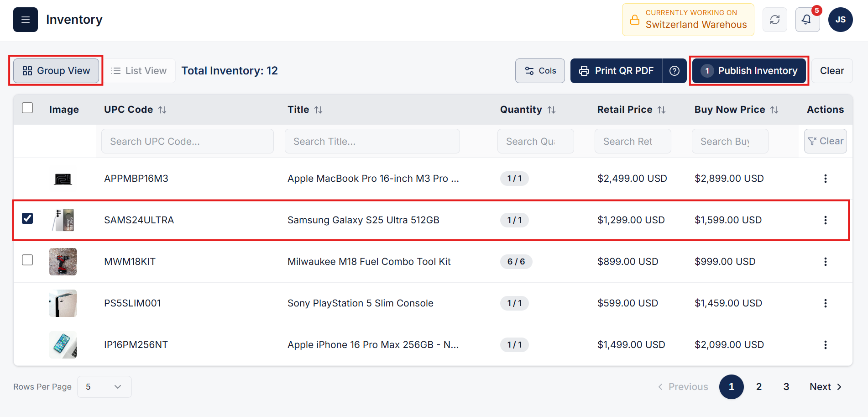Sort by Quantity column arrows
The image size is (868, 417).
(552, 110)
